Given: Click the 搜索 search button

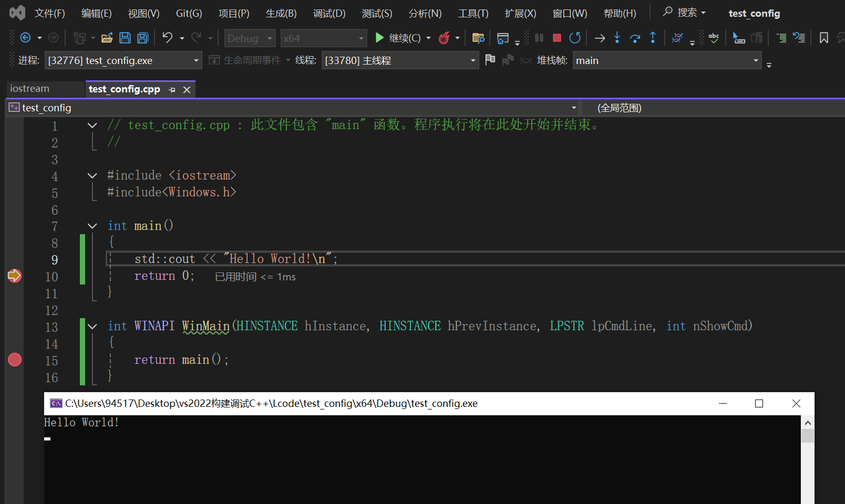Looking at the screenshot, I should (684, 12).
